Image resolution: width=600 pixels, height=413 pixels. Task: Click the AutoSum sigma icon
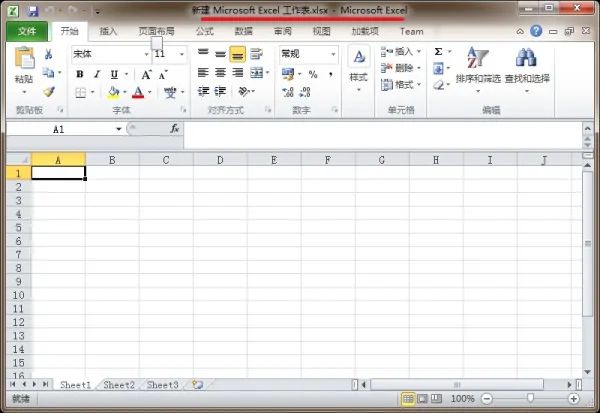pos(439,51)
